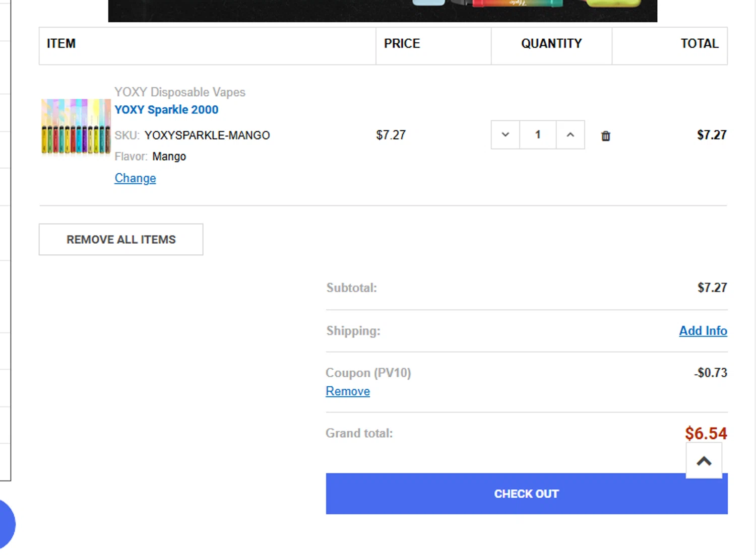
Task: Open the YOXY Sparkle 2000 product link
Action: tap(166, 110)
